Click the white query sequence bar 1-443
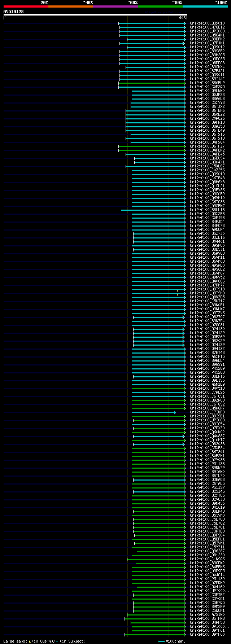Image resolution: width=231 pixels, height=644 pixels. (95, 15)
